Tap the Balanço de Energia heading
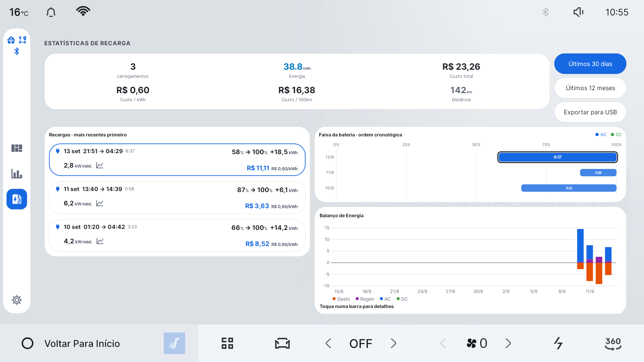The image size is (644, 362). click(341, 216)
